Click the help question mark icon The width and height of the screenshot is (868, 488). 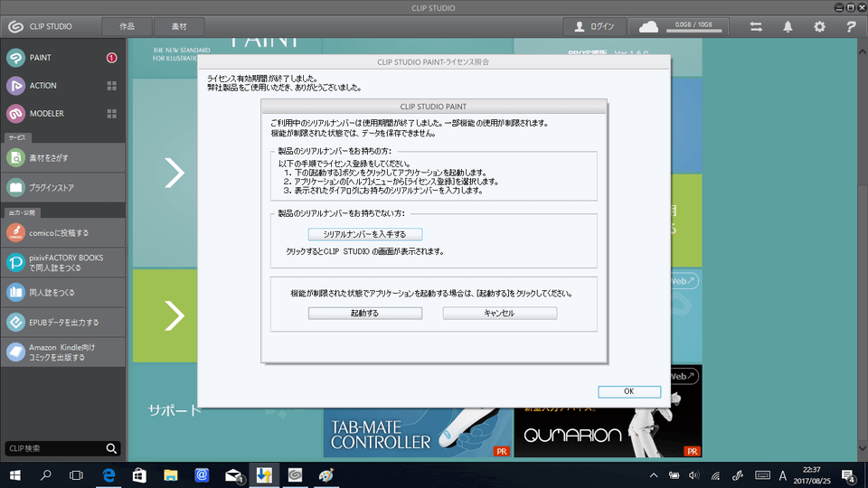[x=850, y=26]
